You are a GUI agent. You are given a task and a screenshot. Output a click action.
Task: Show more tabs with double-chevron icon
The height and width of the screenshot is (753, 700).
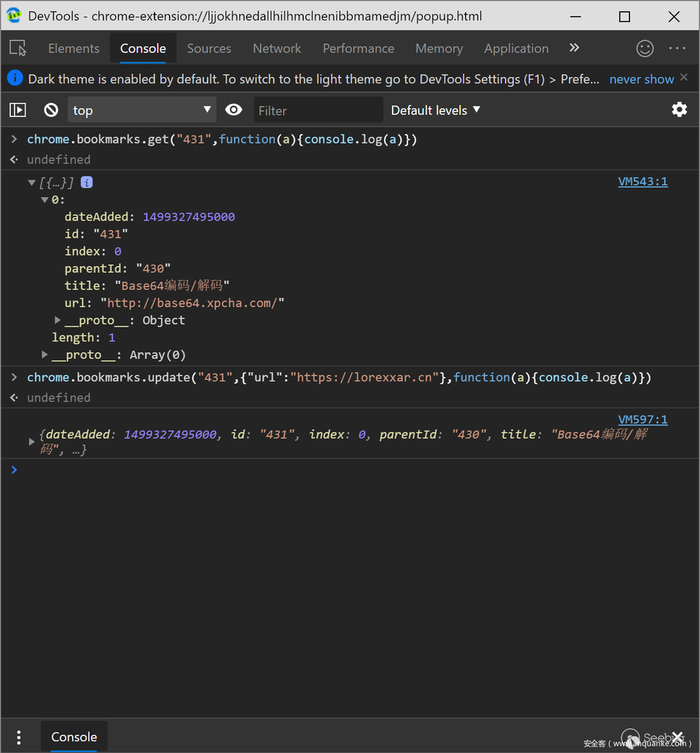point(574,49)
